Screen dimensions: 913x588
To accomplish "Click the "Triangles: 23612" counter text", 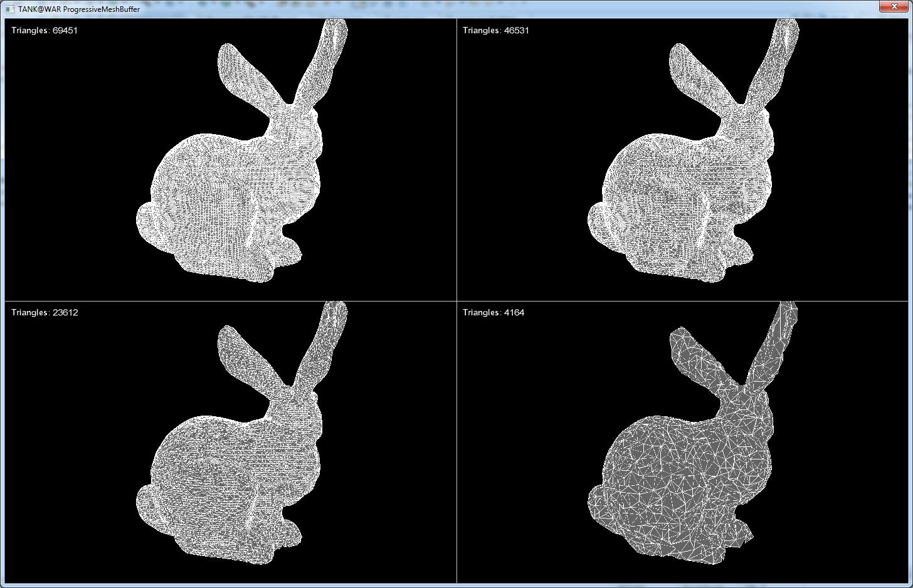I will tap(45, 312).
